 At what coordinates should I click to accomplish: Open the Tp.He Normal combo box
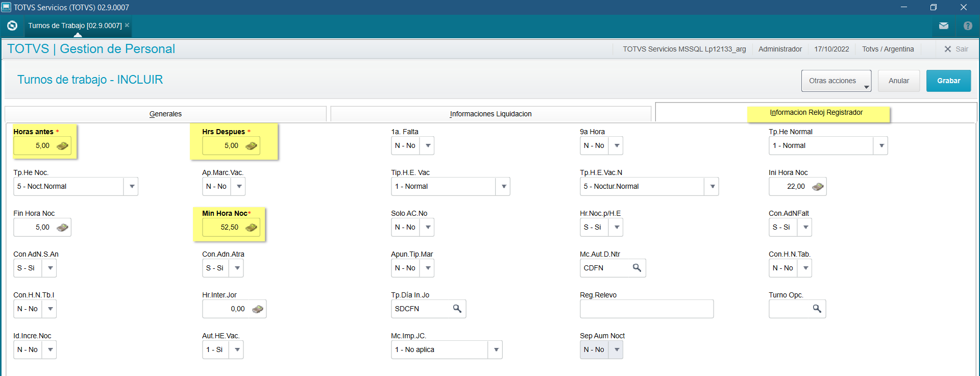828,145
